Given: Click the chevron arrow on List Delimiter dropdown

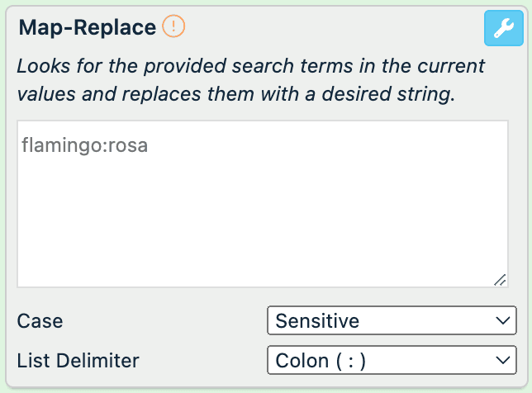Looking at the screenshot, I should tap(500, 360).
